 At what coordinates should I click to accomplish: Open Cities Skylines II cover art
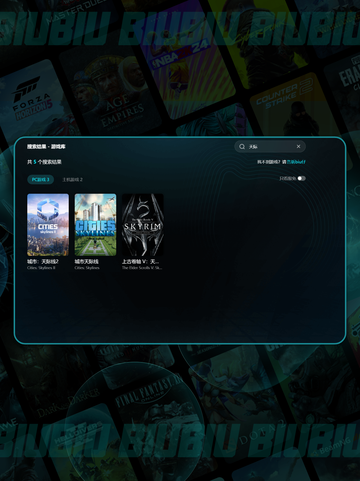(x=48, y=225)
